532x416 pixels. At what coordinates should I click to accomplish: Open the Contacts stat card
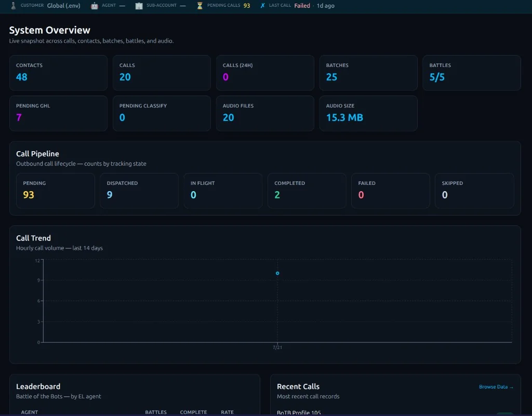(58, 73)
